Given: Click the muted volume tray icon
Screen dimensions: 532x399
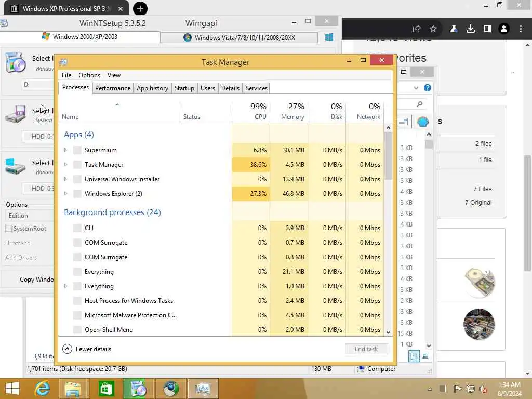Looking at the screenshot, I should (x=483, y=389).
